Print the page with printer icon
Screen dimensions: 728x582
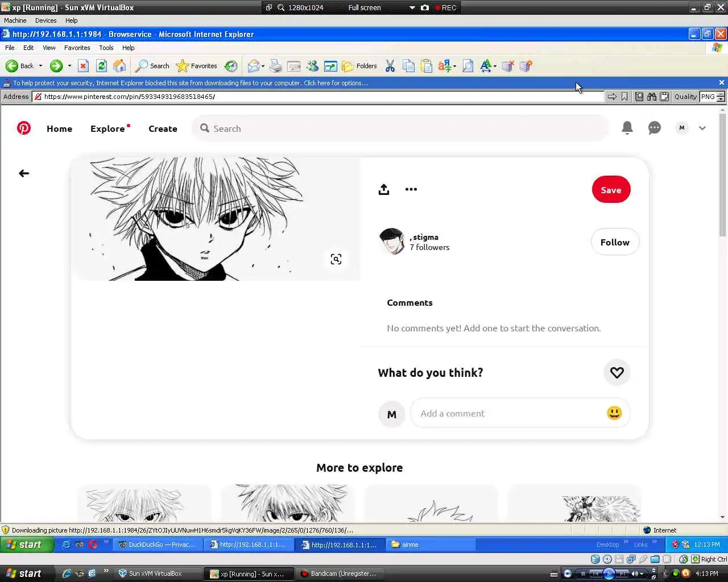click(x=276, y=66)
